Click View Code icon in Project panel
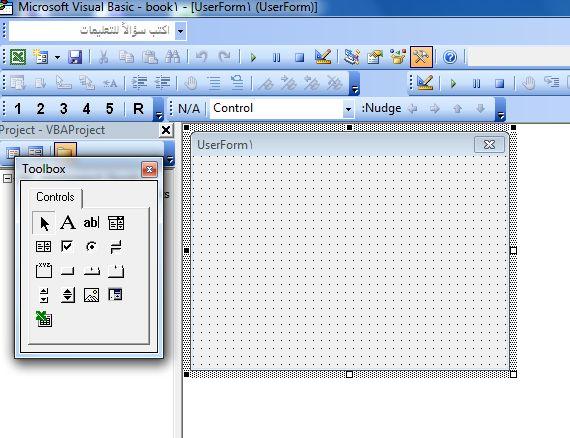 pyautogui.click(x=13, y=152)
